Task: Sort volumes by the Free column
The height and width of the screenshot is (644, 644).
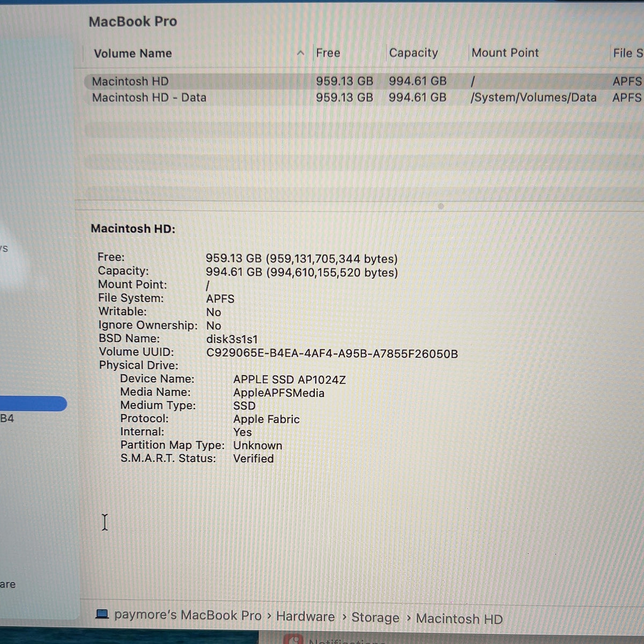Action: point(328,53)
